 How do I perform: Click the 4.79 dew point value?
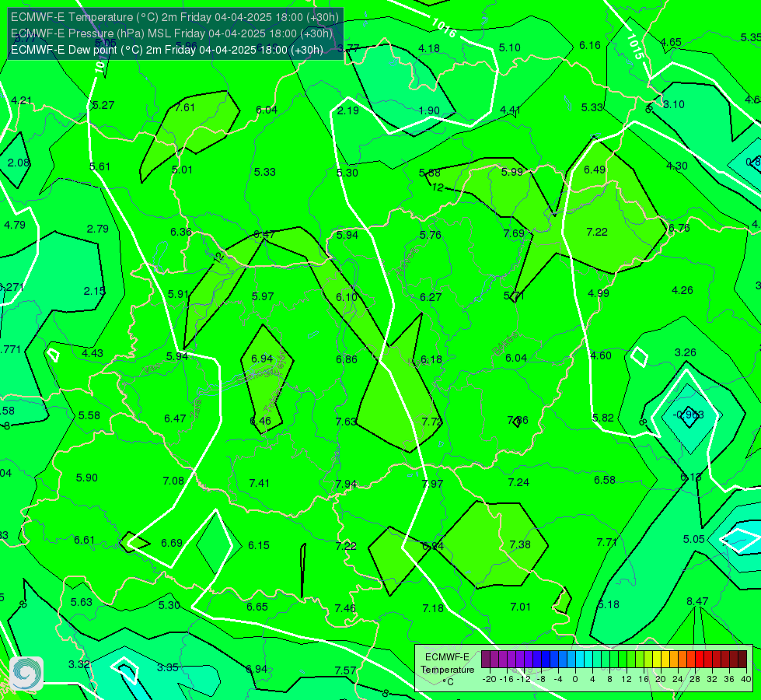15,225
